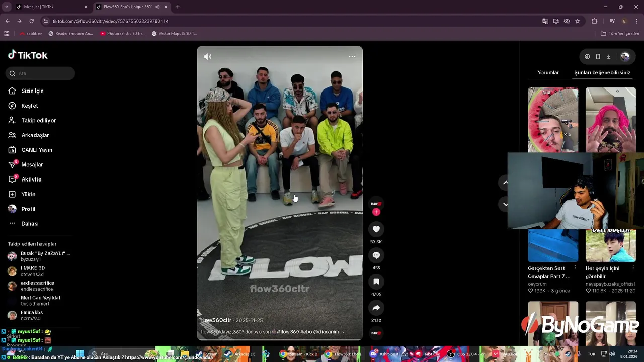Share video with arrow icon
The height and width of the screenshot is (362, 644).
376,308
